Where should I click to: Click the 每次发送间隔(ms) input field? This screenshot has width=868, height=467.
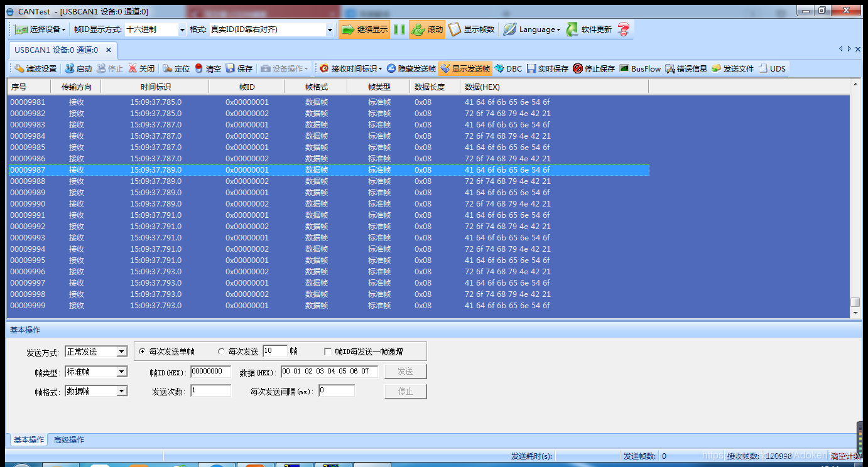(337, 391)
